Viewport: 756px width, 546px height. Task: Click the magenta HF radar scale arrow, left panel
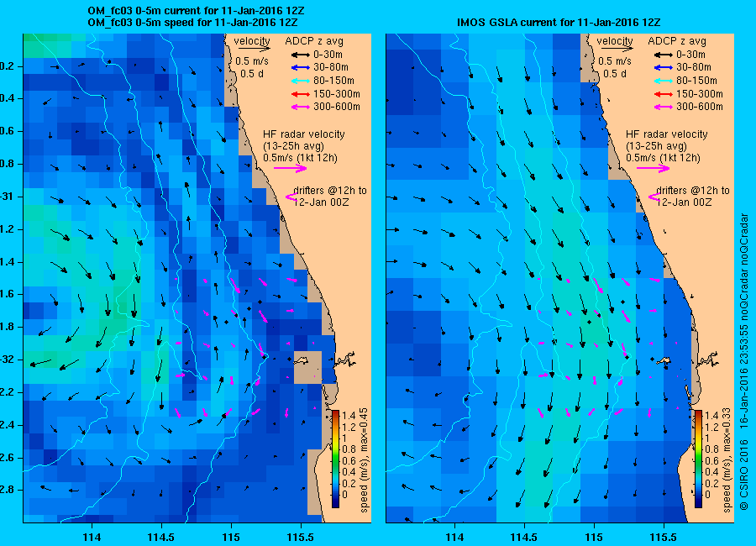pyautogui.click(x=291, y=168)
